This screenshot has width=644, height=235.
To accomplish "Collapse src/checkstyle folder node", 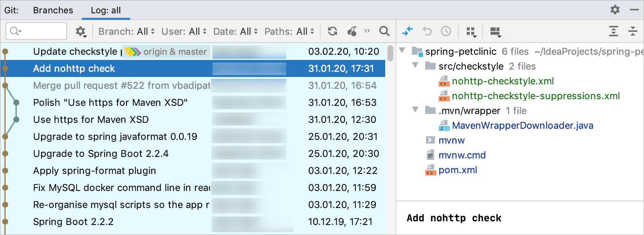I will coord(415,66).
